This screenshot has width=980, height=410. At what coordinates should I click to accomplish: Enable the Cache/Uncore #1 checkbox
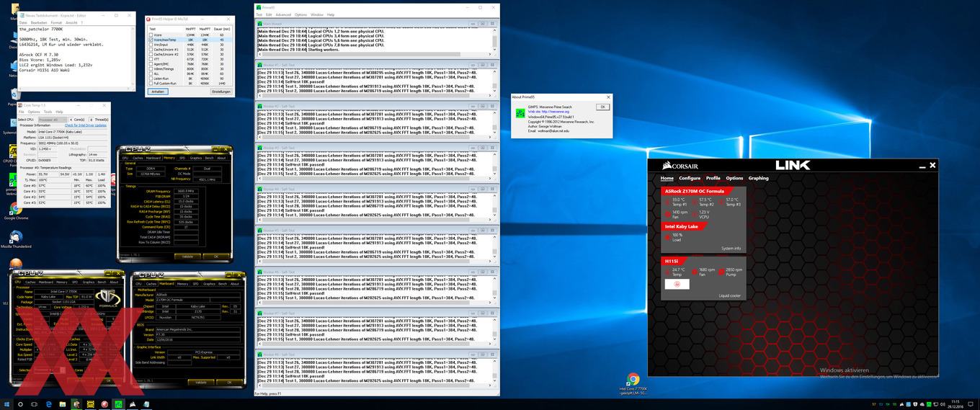pos(151,49)
